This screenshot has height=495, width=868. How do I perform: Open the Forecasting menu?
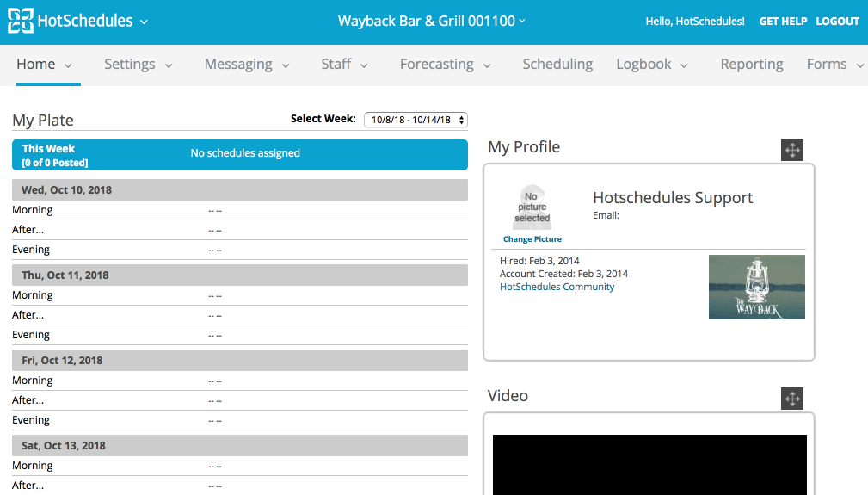(437, 65)
